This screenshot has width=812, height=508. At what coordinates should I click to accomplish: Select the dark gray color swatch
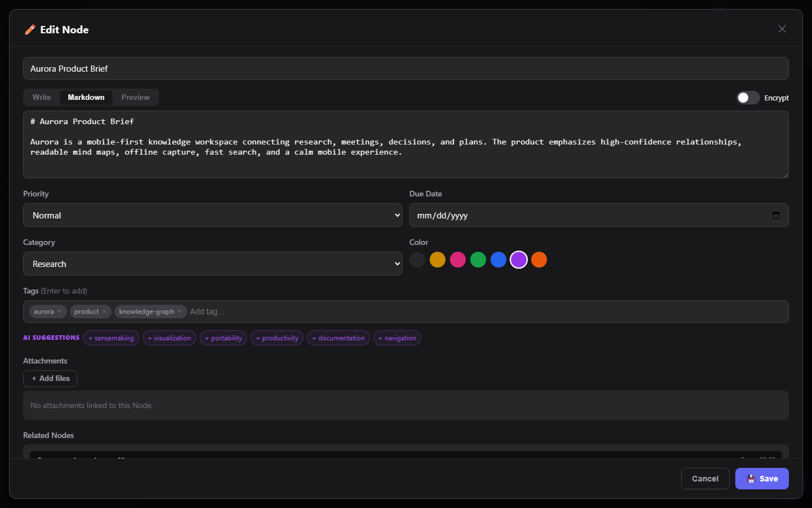(417, 260)
